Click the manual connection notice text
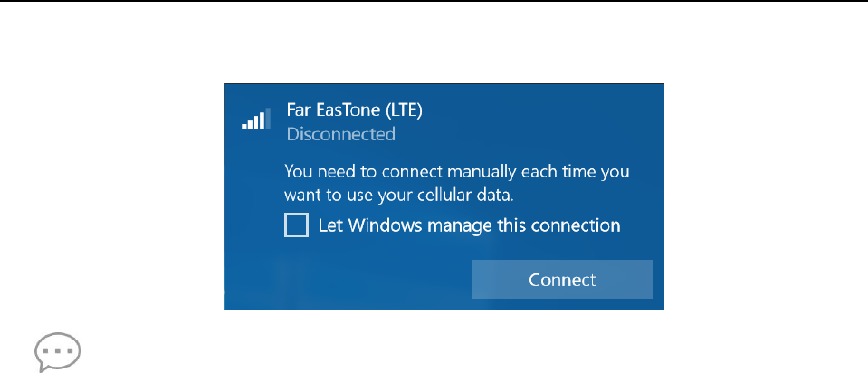 tap(457, 183)
